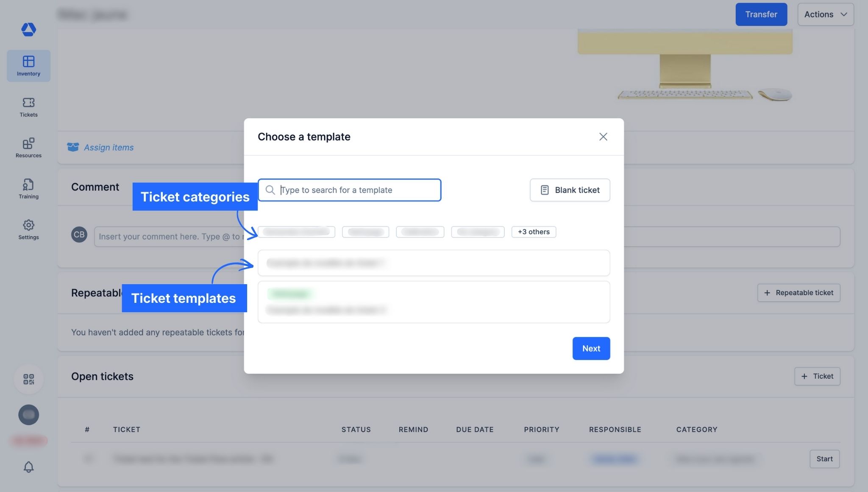
Task: Choose the first ticket template card
Action: click(434, 263)
